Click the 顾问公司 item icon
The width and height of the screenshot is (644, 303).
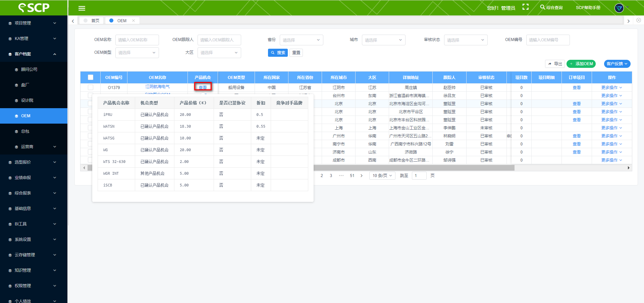16,70
